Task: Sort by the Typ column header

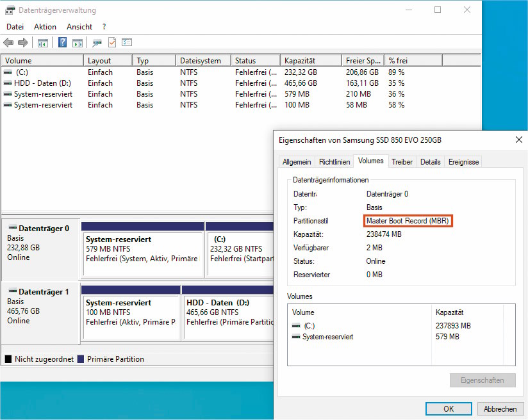Action: [x=154, y=61]
